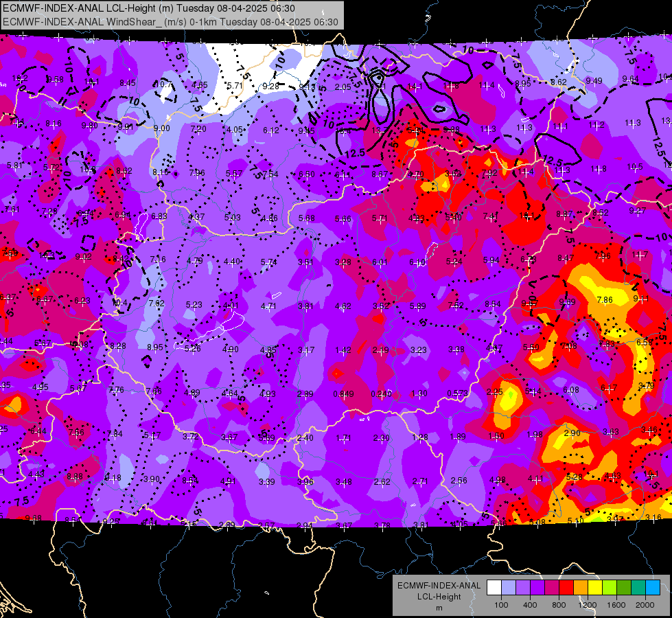Viewport: 672px width, 618px height.
Task: Click the wind shear value "0.240"
Action: point(382,393)
